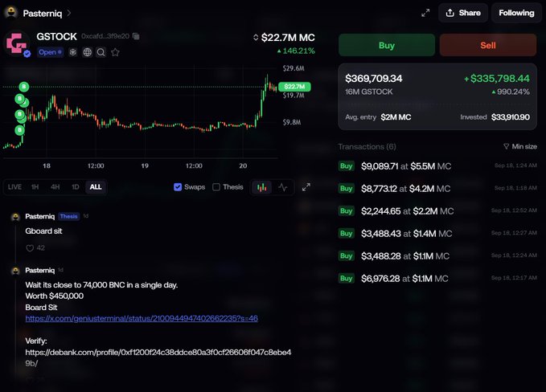Click the expand panel arrows beside Share

[425, 13]
